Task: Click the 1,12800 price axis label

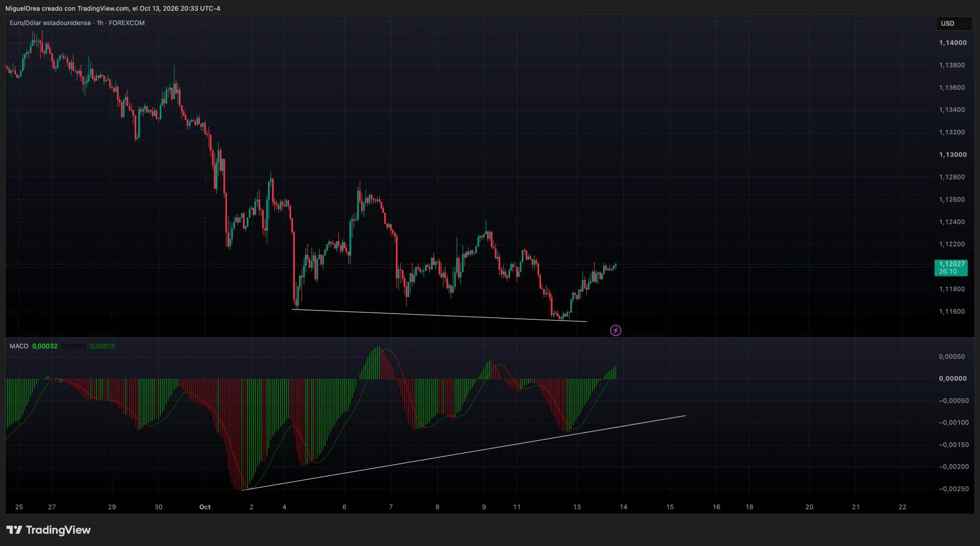Action: pyautogui.click(x=952, y=177)
